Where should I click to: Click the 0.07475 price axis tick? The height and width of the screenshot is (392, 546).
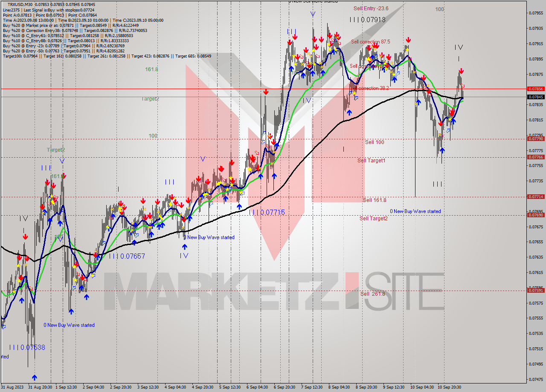point(536,379)
